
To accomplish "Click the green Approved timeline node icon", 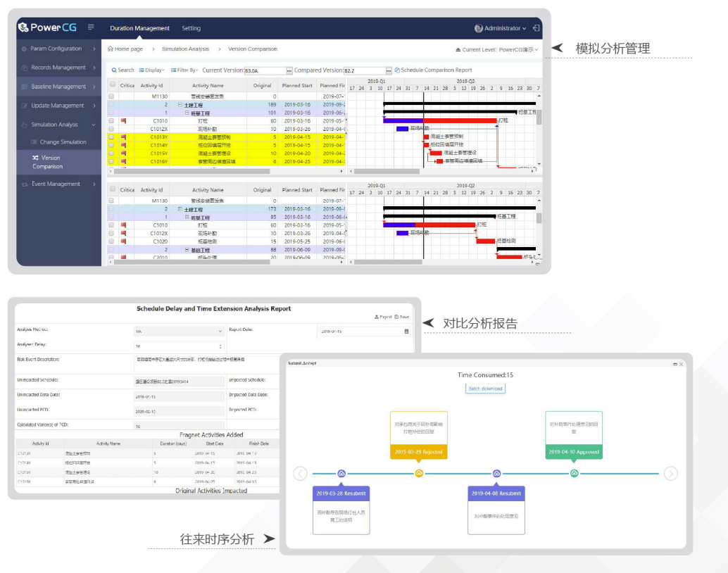I will (574, 474).
